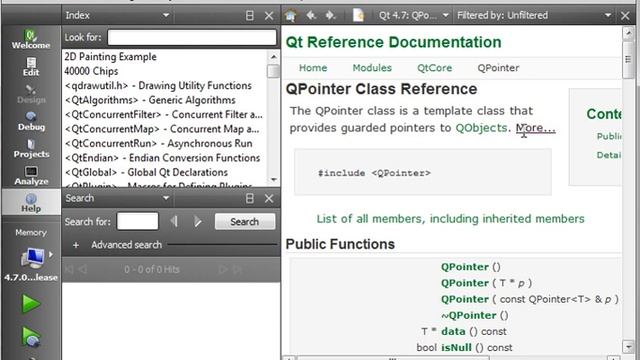Select <QtEndian> Endian Conversion Functions entry
Screen dimensions: 640x360
point(162,158)
